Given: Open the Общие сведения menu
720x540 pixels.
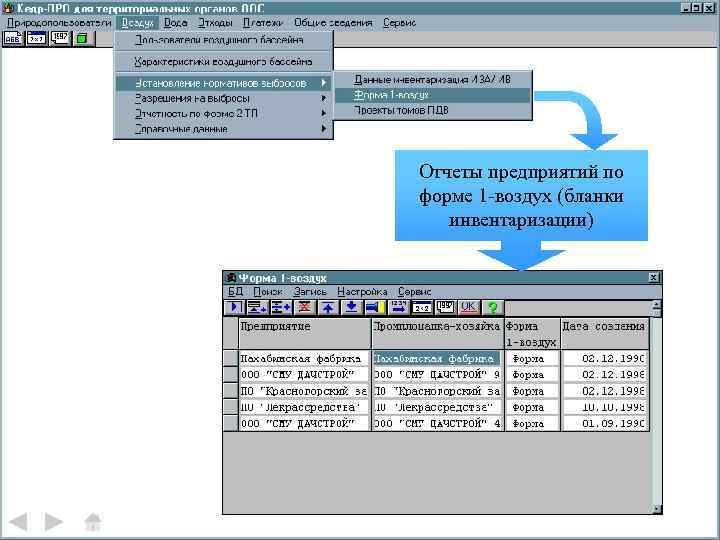Looking at the screenshot, I should tap(333, 22).
